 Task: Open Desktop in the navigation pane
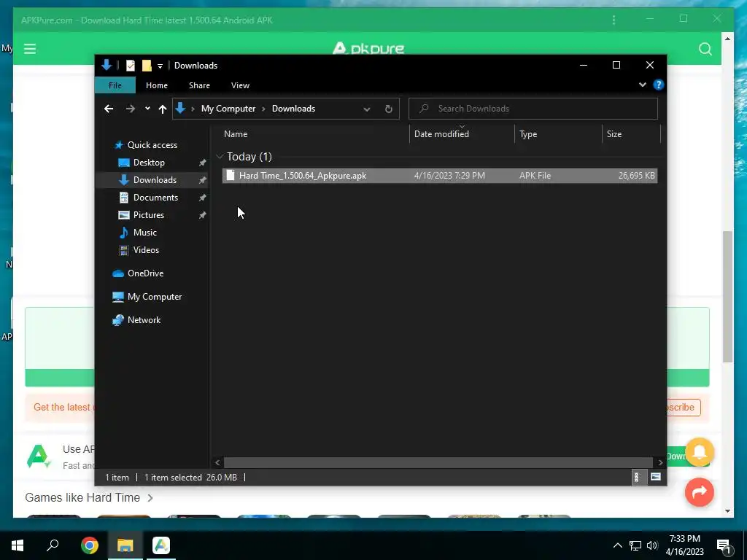pyautogui.click(x=149, y=163)
